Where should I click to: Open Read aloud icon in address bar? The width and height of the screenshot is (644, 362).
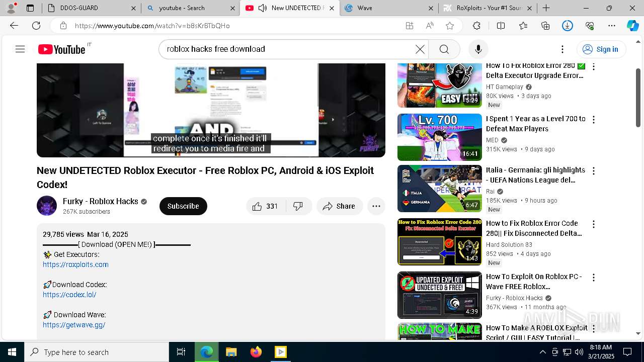(x=430, y=26)
